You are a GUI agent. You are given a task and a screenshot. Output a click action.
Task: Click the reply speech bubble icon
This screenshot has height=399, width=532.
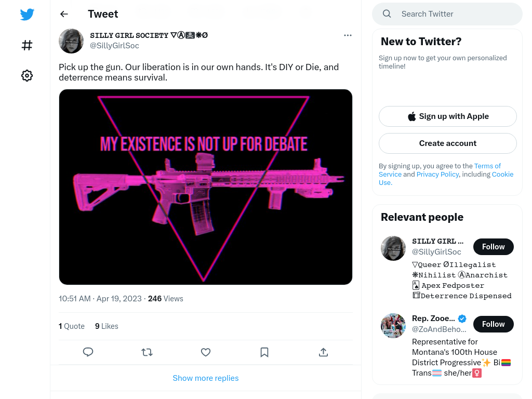[88, 352]
